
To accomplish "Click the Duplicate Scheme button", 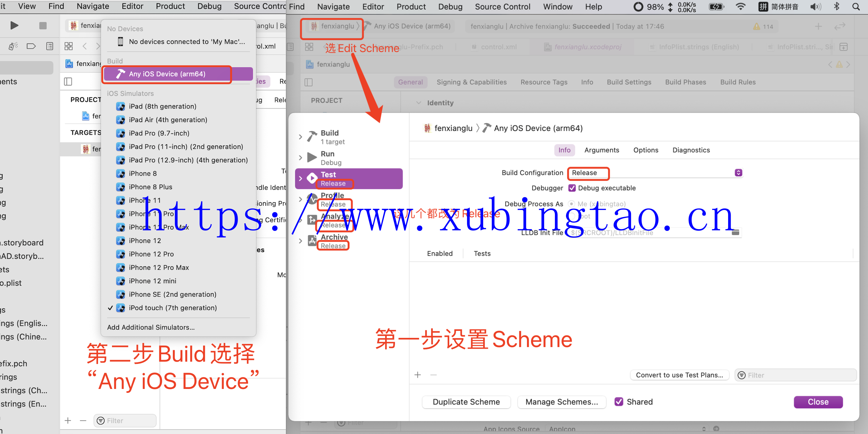I will tap(466, 402).
